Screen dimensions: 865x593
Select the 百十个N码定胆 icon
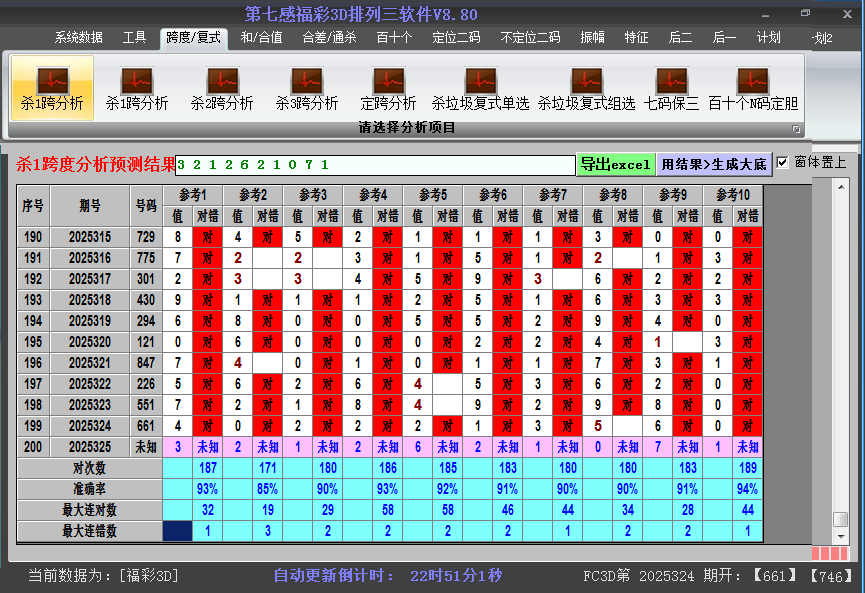(x=753, y=86)
